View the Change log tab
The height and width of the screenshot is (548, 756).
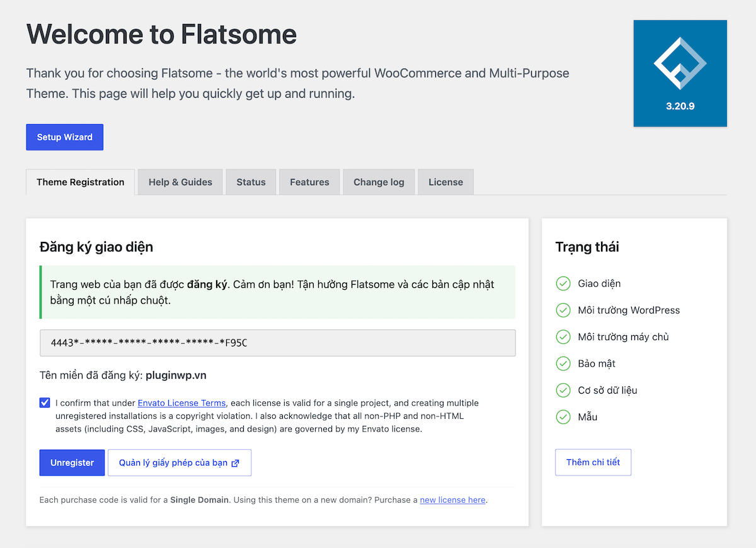click(379, 182)
